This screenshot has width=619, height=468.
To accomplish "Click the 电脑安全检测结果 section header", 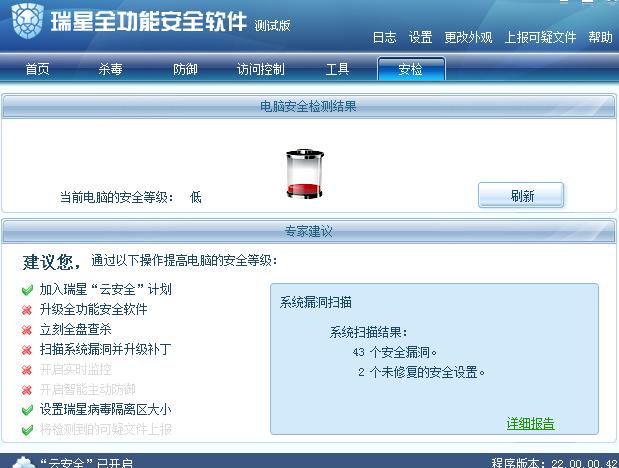I will 308,106.
